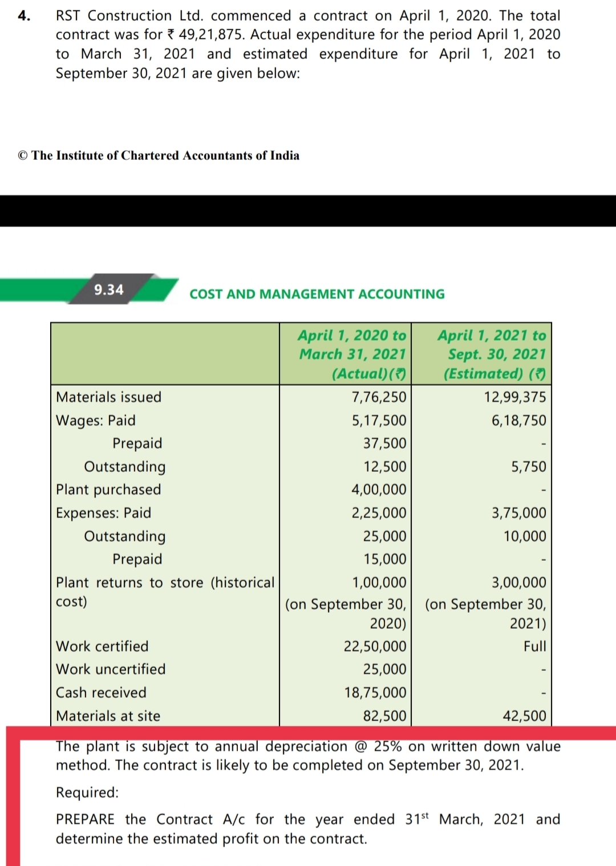Click the Actual period column header
This screenshot has height=866, width=616.
[x=352, y=354]
